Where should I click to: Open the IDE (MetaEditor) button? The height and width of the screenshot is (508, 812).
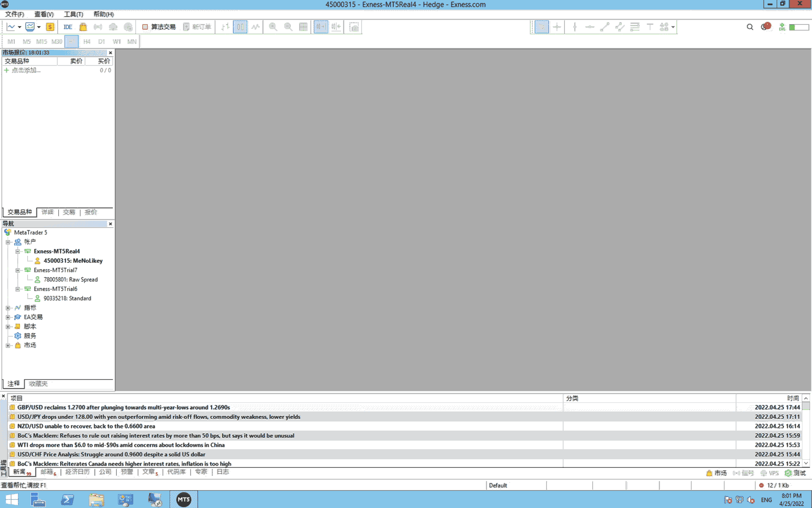tap(68, 27)
